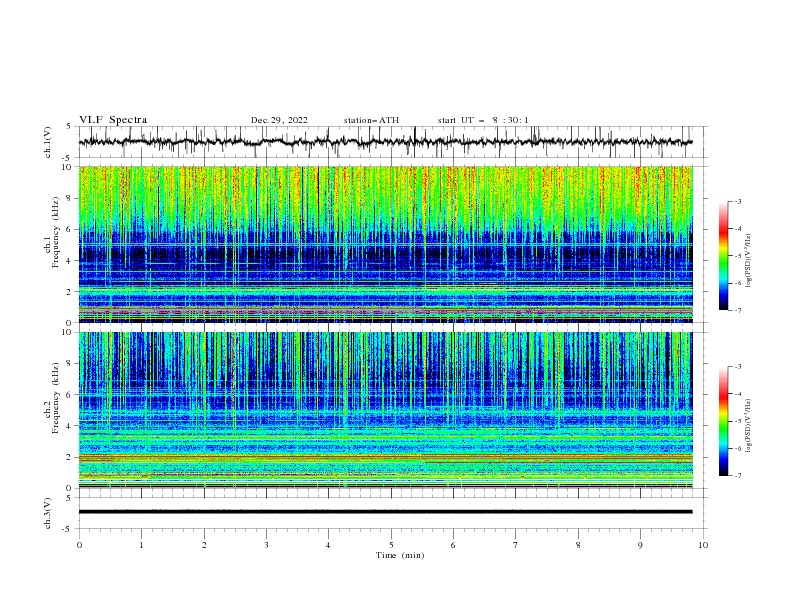792x612 pixels.
Task: Click the "station=ATH" label
Action: pyautogui.click(x=371, y=120)
